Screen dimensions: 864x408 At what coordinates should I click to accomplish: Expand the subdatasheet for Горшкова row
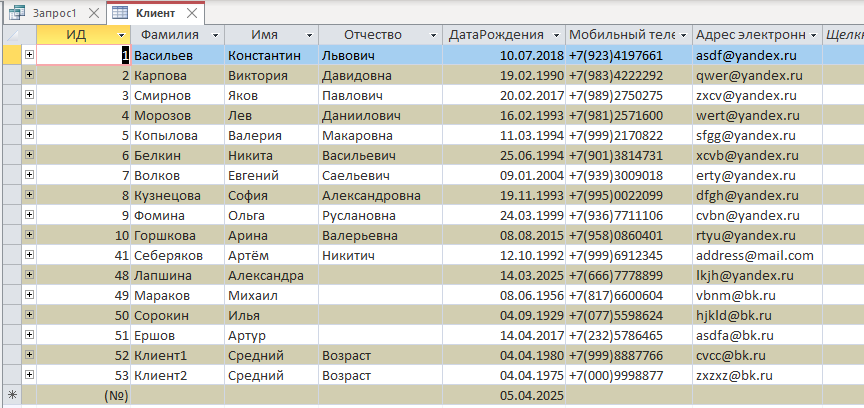pos(29,235)
